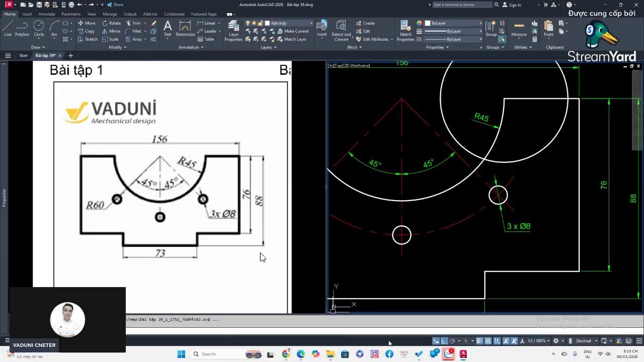The image size is (644, 362).
Task: Click the Undo arrow
Action: [x=79, y=5]
